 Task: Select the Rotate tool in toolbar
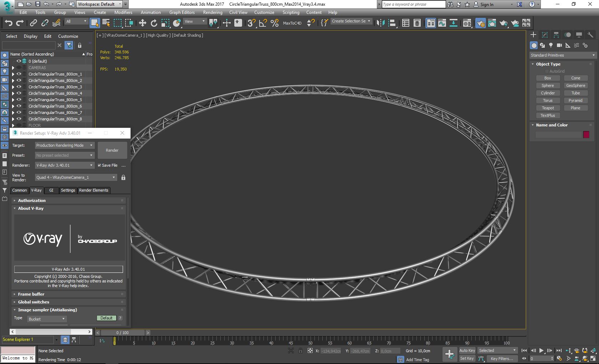pos(154,23)
